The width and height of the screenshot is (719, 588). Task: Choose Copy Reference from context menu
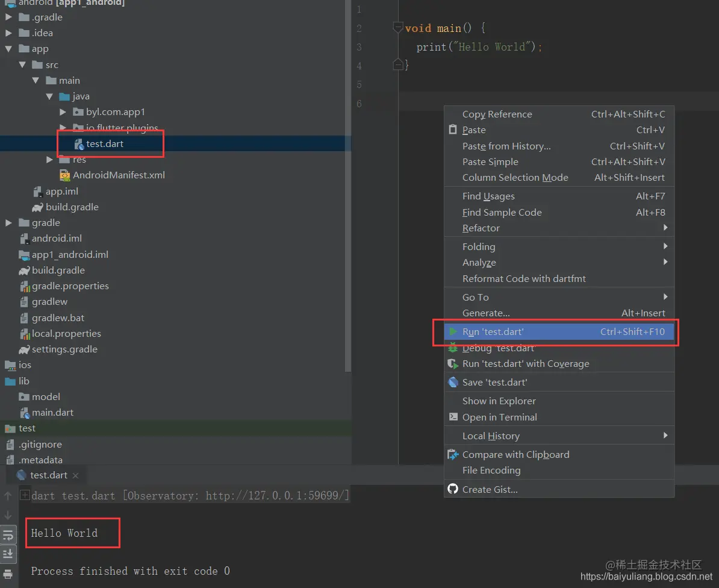[559, 114]
